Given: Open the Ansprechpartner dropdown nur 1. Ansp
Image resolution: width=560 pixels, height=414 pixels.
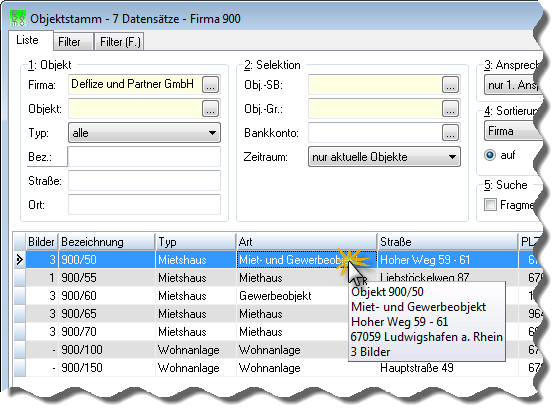Looking at the screenshot, I should pyautogui.click(x=512, y=85).
